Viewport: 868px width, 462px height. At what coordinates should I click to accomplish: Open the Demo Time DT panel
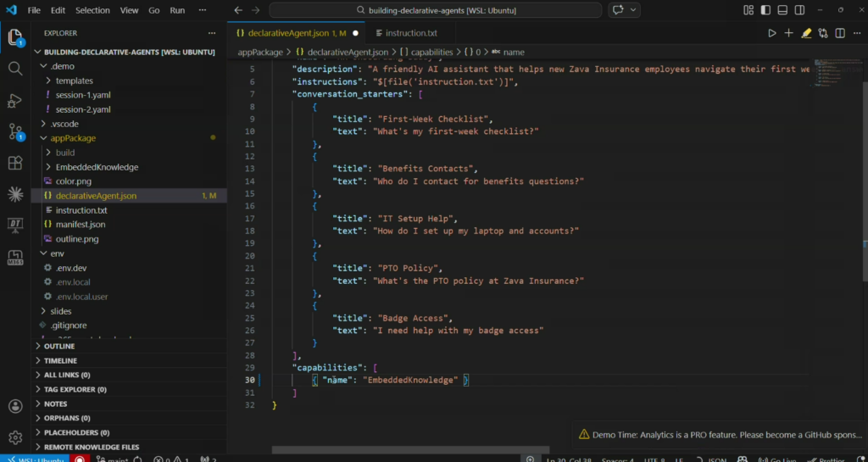pyautogui.click(x=15, y=225)
